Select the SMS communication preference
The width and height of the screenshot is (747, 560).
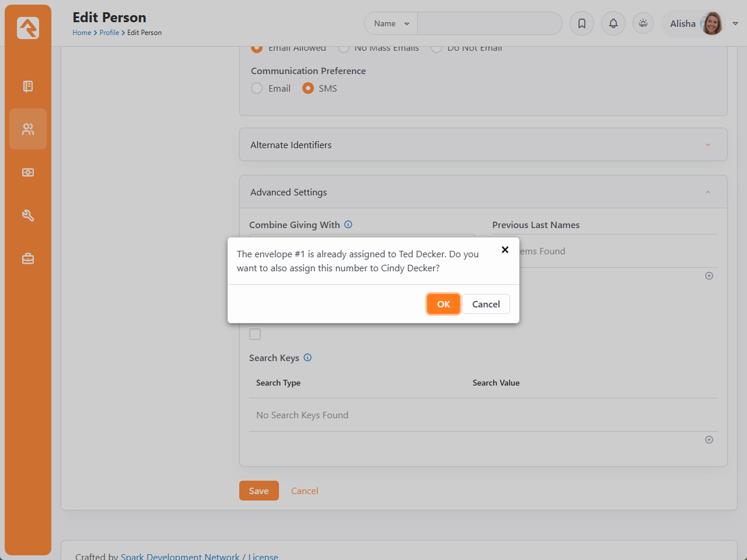pyautogui.click(x=308, y=89)
